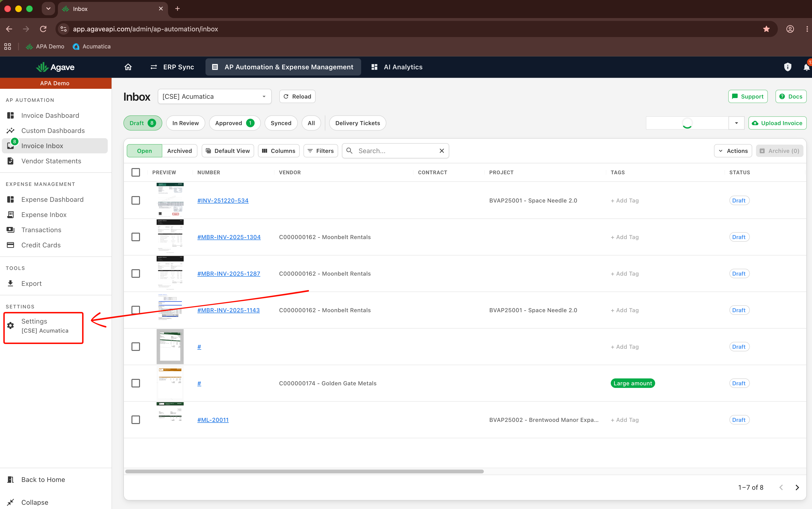Open invoice link #MBR-INV-2025-1304
The height and width of the screenshot is (509, 812).
(x=229, y=237)
